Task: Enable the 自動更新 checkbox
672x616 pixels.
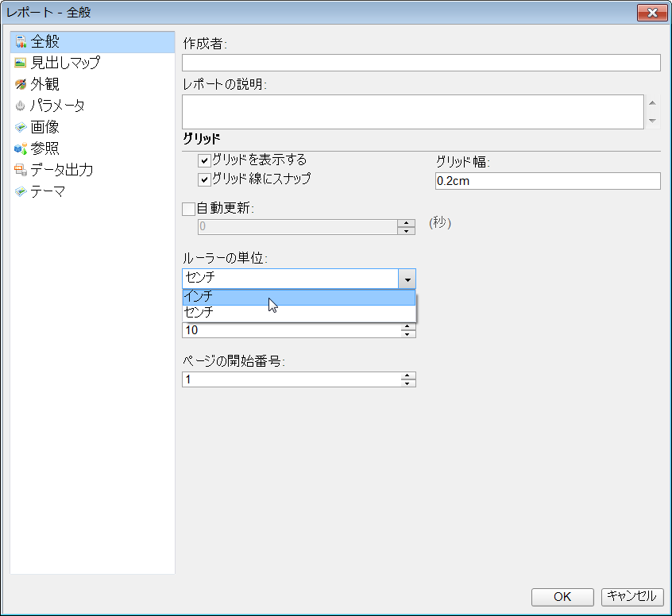Action: click(188, 209)
